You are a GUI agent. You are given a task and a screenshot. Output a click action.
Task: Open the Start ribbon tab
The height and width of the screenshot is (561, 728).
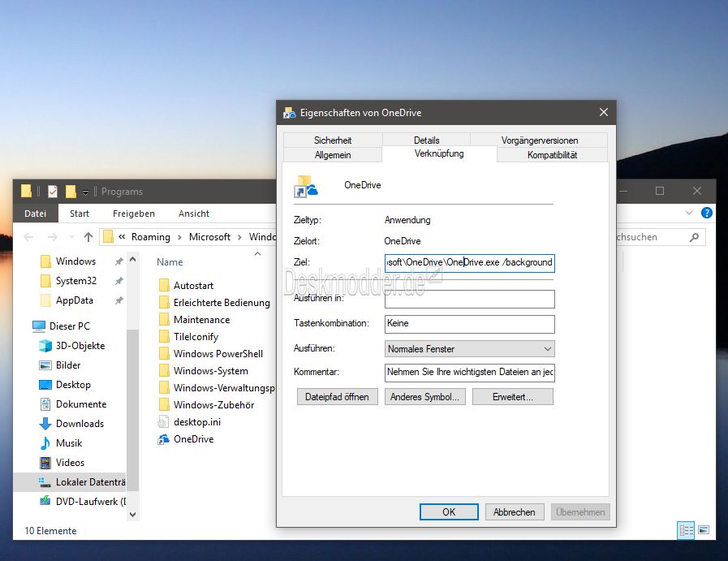[80, 214]
